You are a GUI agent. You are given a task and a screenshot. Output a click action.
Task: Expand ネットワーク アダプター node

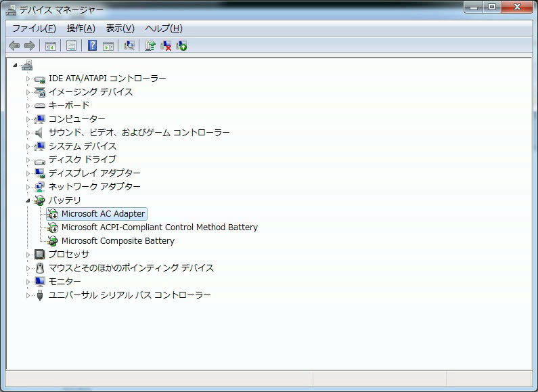point(28,187)
